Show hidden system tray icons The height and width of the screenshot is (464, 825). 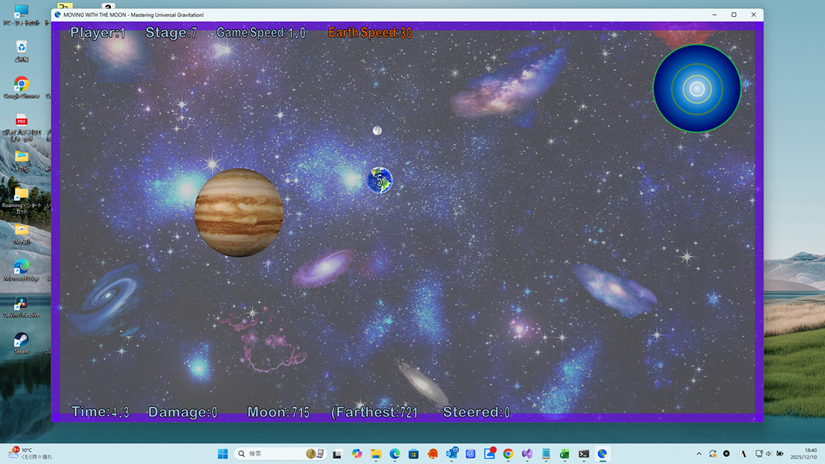pyautogui.click(x=699, y=453)
